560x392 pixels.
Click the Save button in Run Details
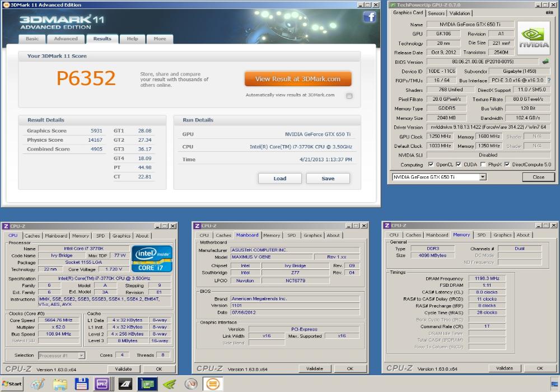pyautogui.click(x=328, y=178)
